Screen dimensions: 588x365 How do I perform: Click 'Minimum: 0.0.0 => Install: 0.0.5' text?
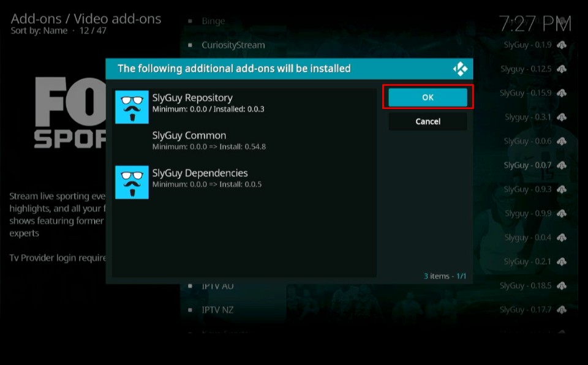pos(207,184)
